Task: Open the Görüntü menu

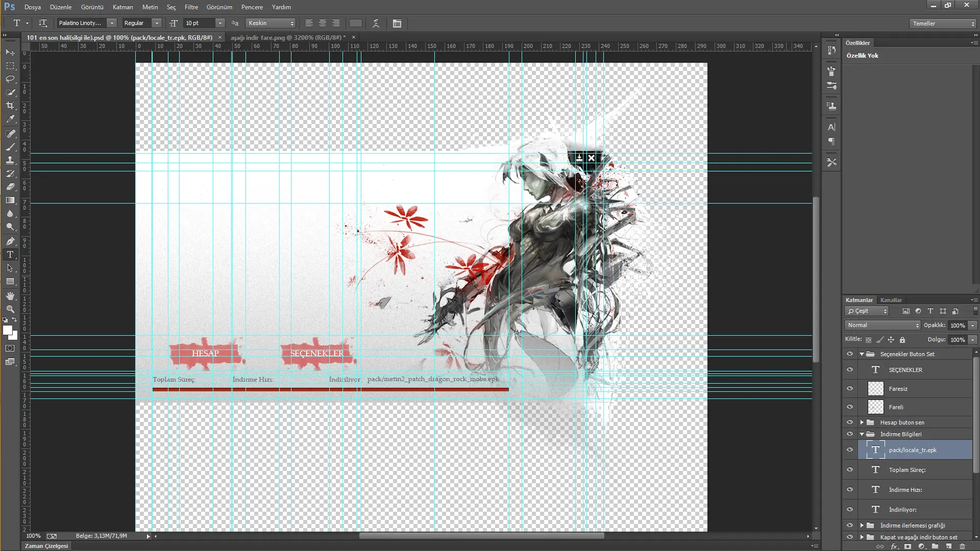Action: [91, 7]
